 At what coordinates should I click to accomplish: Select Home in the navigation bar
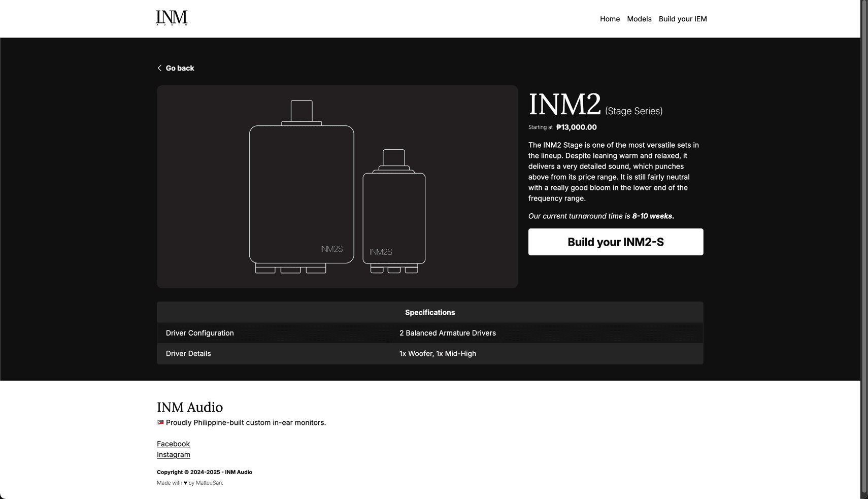point(610,19)
